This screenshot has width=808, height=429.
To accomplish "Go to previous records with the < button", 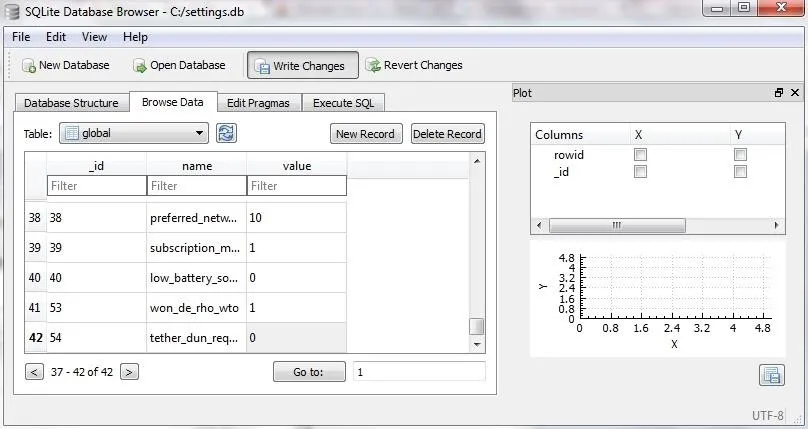I will (34, 372).
